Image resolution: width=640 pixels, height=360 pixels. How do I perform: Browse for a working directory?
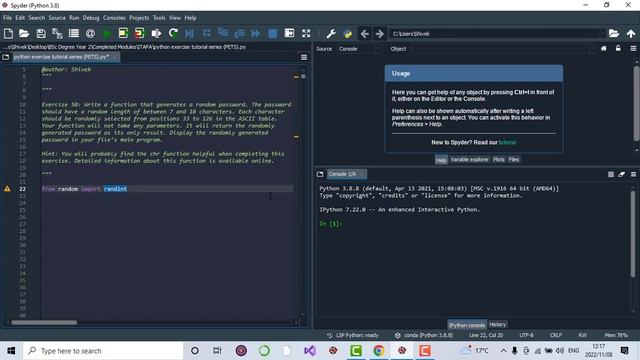(614, 33)
